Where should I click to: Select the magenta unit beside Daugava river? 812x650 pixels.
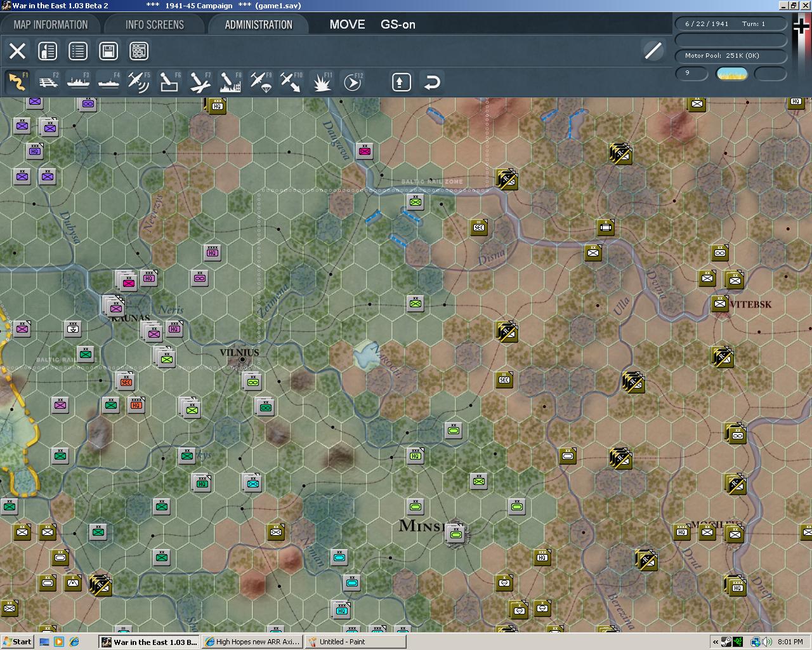(x=365, y=151)
